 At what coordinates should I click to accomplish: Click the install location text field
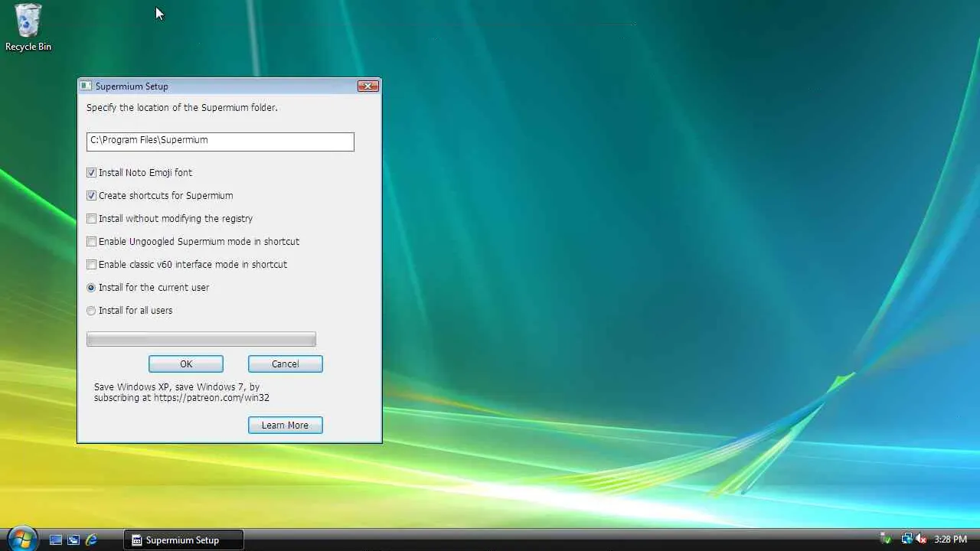[220, 142]
